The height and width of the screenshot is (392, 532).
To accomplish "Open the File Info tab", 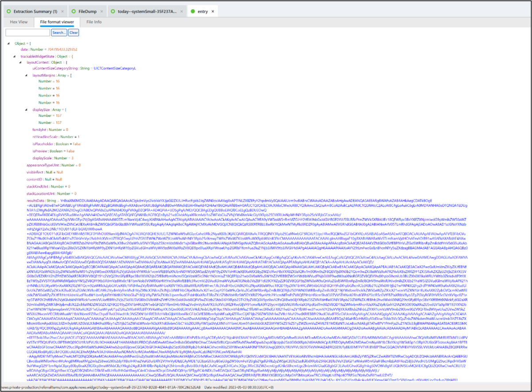I will tap(94, 21).
